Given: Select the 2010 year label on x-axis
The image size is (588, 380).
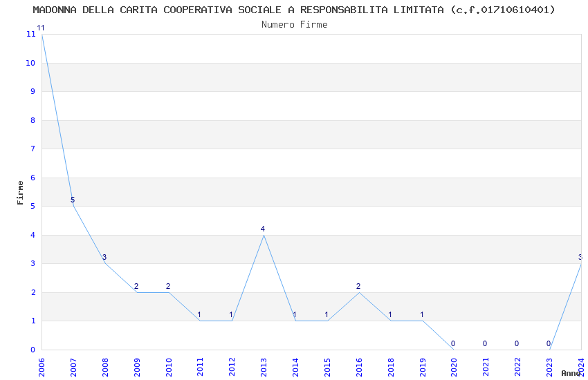Looking at the screenshot, I should coord(169,367).
